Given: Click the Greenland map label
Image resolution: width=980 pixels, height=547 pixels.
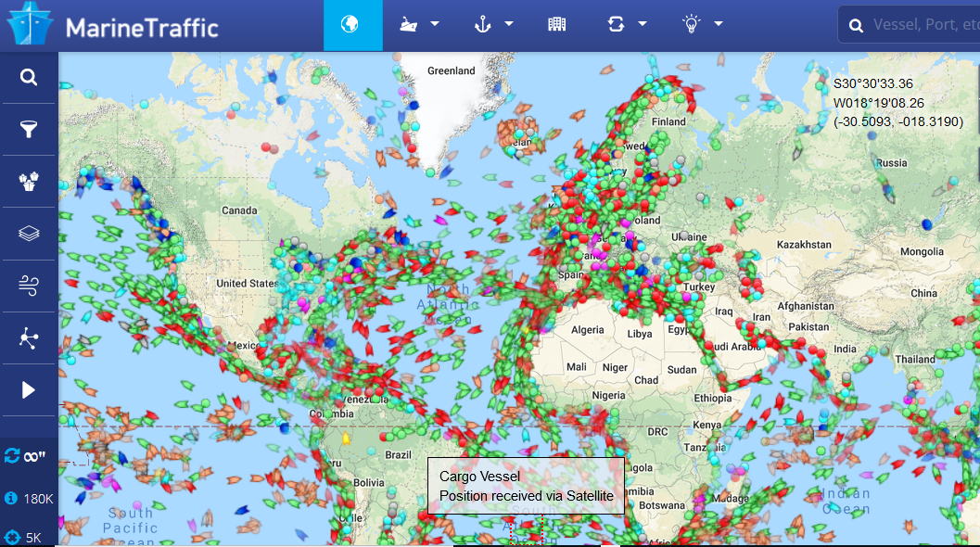Looking at the screenshot, I should [452, 70].
